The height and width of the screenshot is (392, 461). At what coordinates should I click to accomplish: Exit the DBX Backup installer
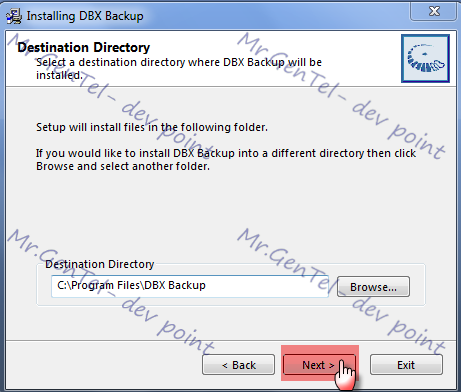coord(406,365)
